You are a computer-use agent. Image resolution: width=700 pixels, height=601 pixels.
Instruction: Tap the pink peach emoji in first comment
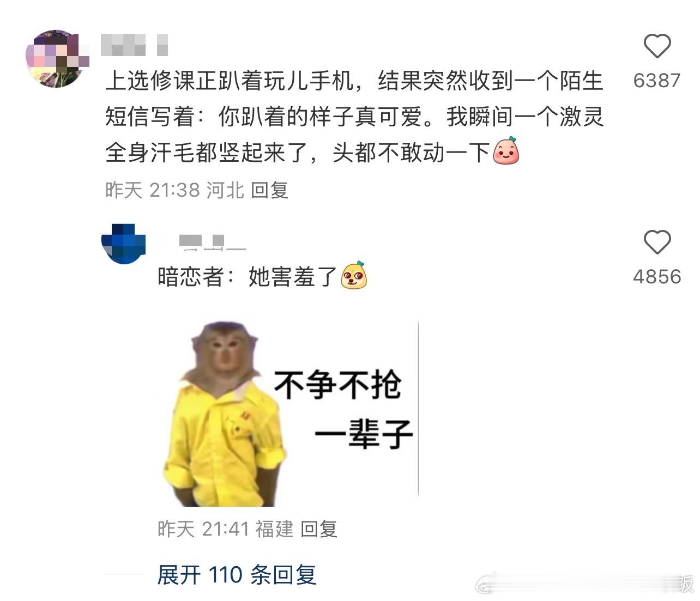[506, 151]
